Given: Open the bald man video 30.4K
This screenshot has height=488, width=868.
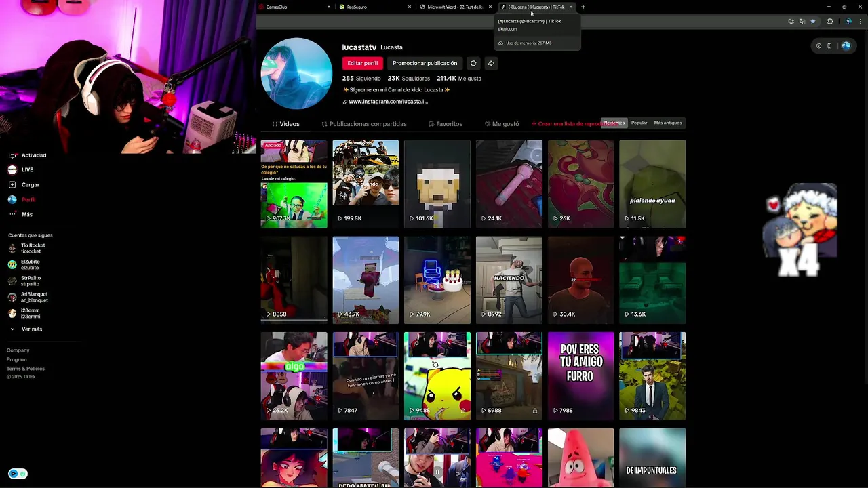Looking at the screenshot, I should coord(581,280).
